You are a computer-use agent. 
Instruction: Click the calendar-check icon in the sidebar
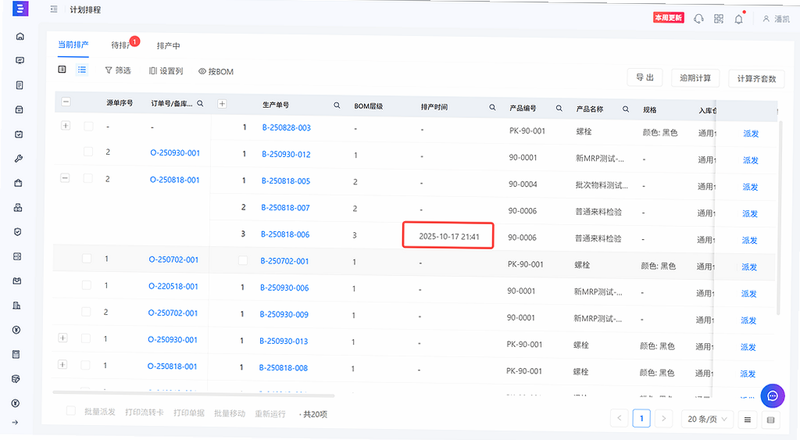coord(19,134)
